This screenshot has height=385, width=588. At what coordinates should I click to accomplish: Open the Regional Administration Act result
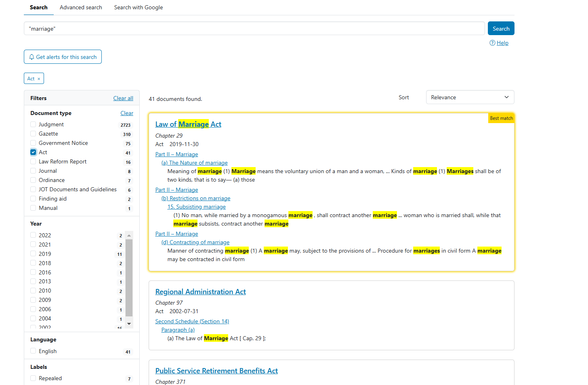[x=200, y=292]
